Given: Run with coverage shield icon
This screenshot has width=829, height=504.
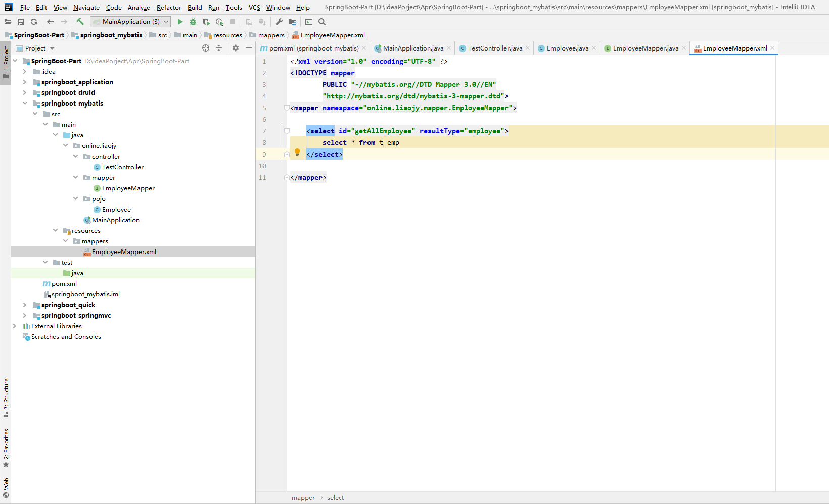Looking at the screenshot, I should pyautogui.click(x=206, y=22).
